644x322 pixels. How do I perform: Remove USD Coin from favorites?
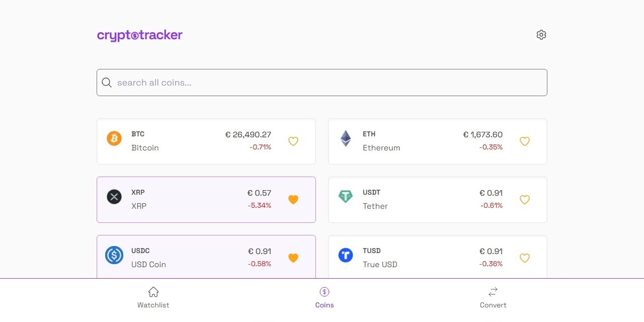click(x=293, y=258)
